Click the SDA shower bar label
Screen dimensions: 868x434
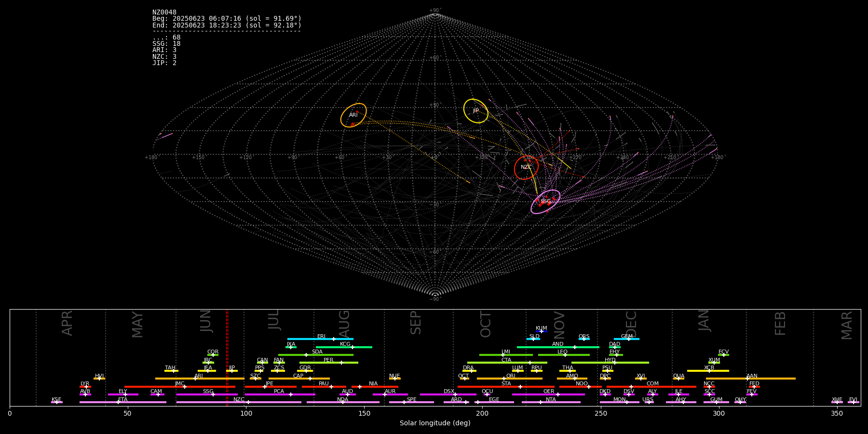click(x=317, y=352)
